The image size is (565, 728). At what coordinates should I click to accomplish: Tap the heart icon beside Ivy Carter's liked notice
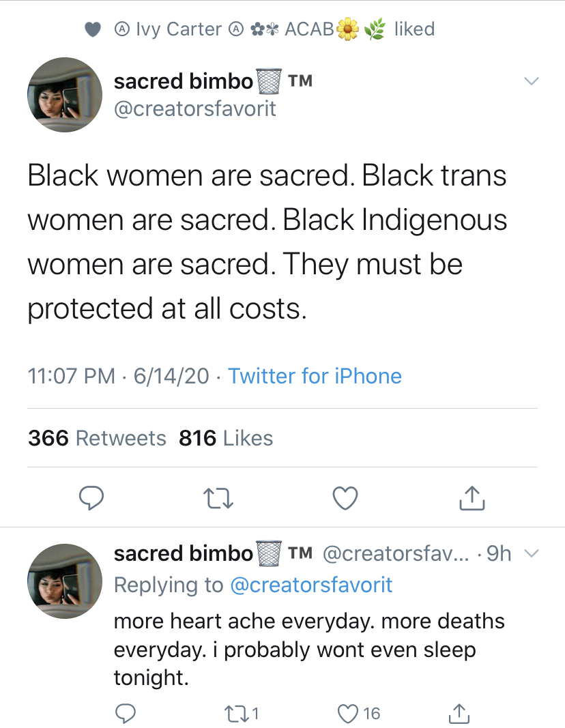coord(93,29)
